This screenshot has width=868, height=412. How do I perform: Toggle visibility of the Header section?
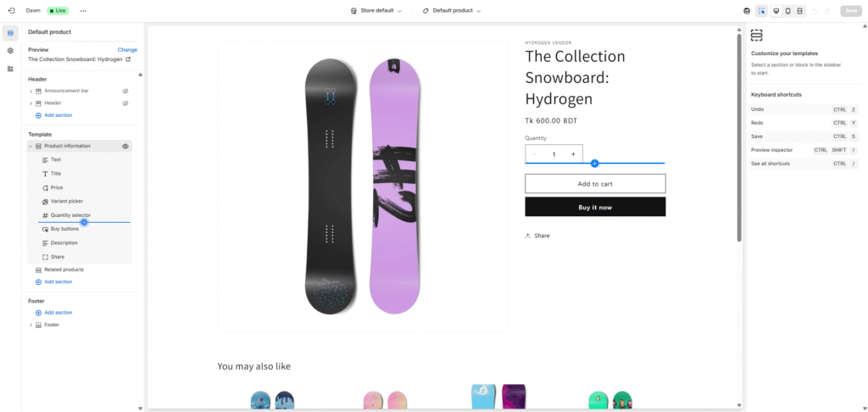click(x=125, y=103)
